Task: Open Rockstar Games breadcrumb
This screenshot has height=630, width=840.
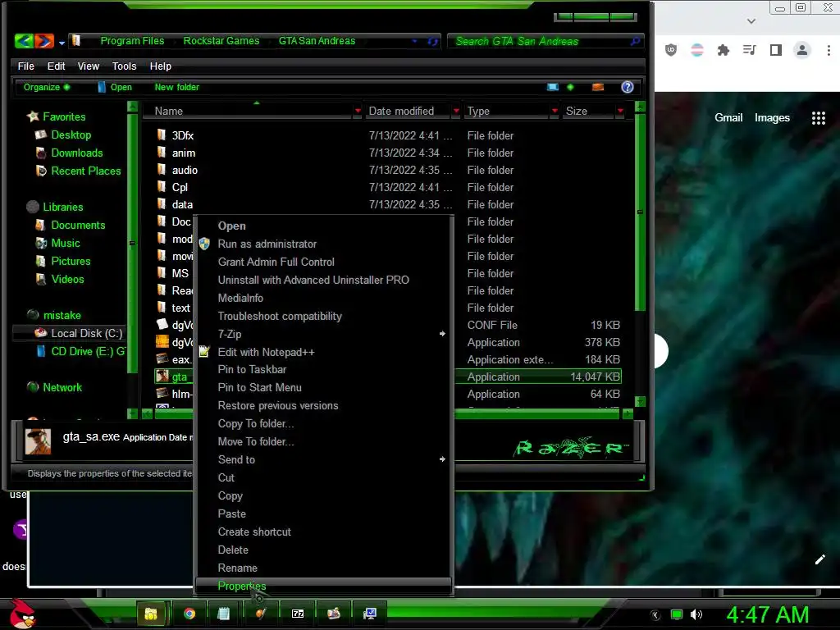Action: [x=221, y=41]
